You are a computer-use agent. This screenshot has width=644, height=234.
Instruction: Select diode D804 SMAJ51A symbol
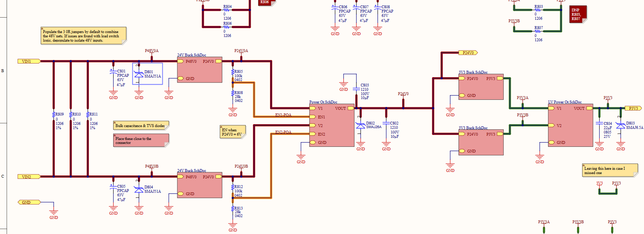pyautogui.click(x=139, y=189)
